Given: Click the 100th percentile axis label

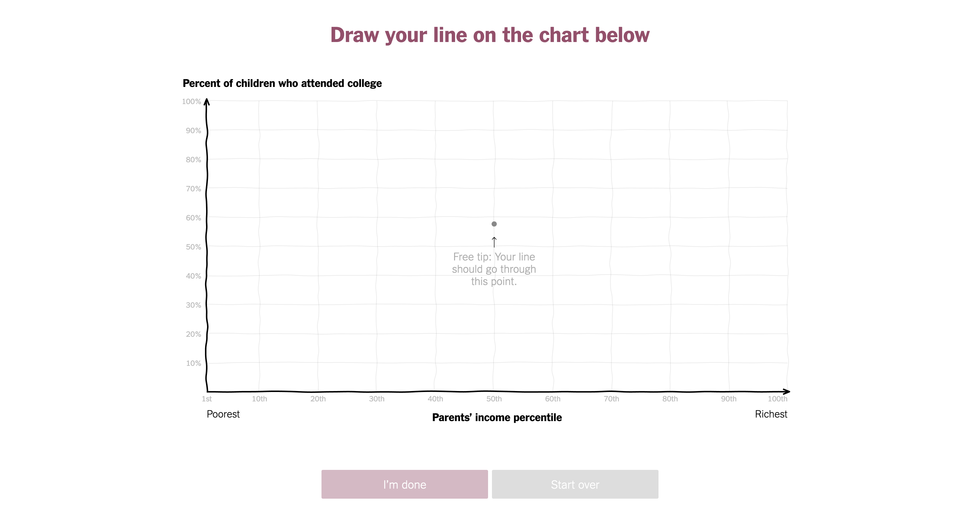Looking at the screenshot, I should click(x=777, y=399).
